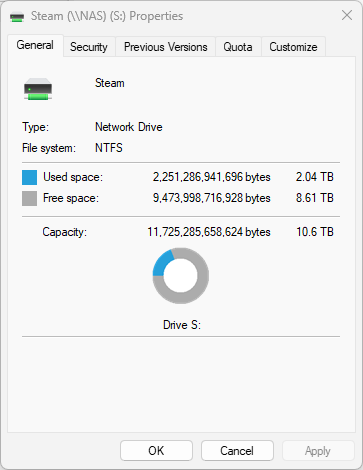Click the used space bytes value
363x470 pixels.
pos(212,177)
